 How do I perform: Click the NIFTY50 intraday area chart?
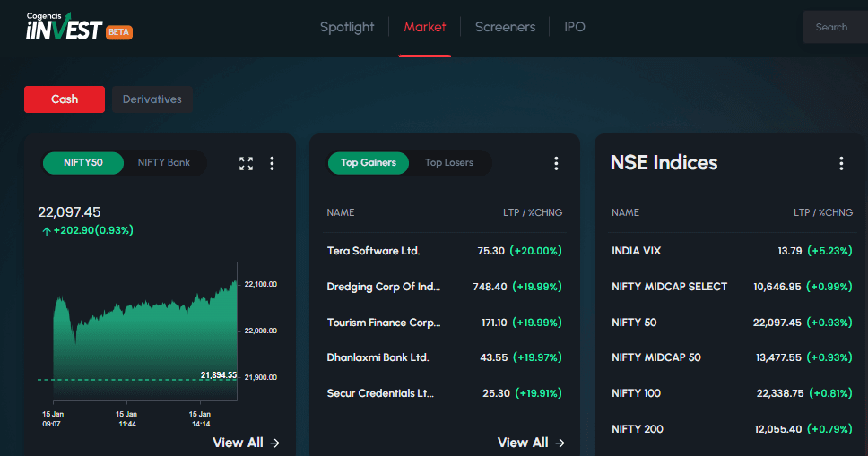click(x=145, y=340)
